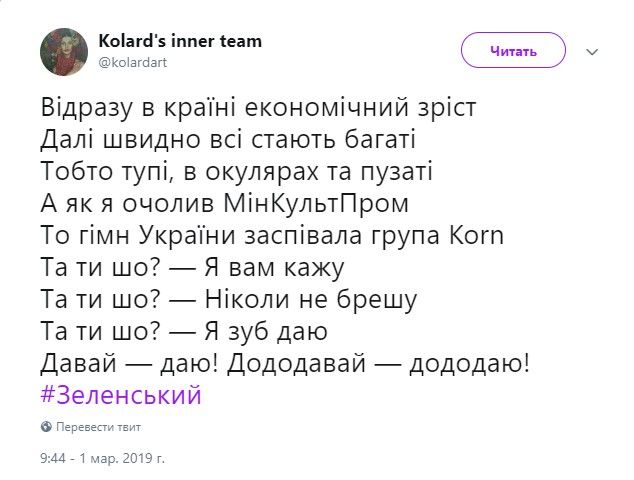Open the @kolardart handle link

[x=133, y=63]
